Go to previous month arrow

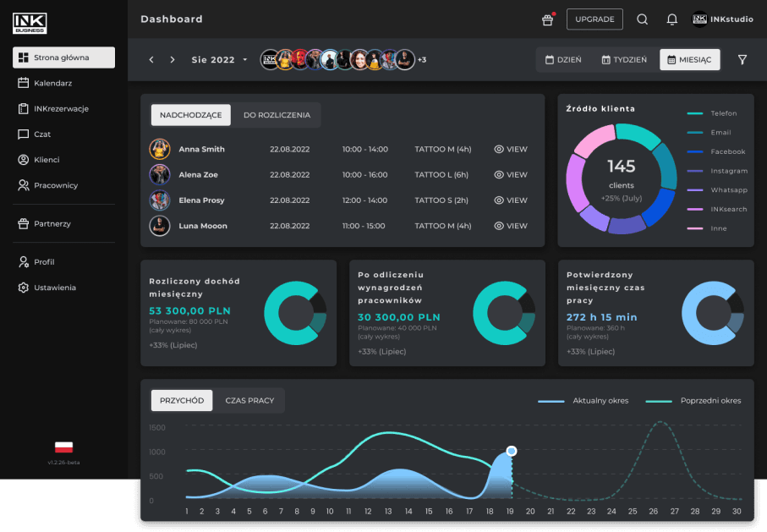pyautogui.click(x=151, y=60)
